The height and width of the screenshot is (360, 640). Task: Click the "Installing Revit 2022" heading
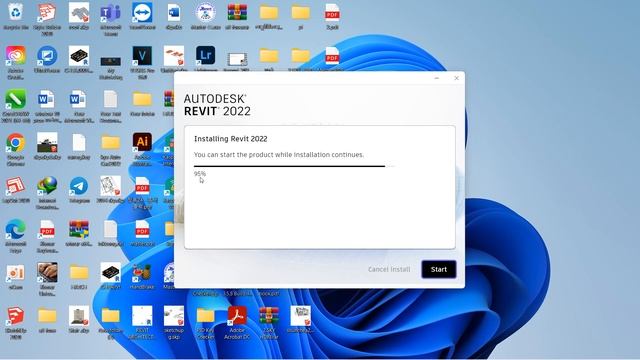point(231,139)
